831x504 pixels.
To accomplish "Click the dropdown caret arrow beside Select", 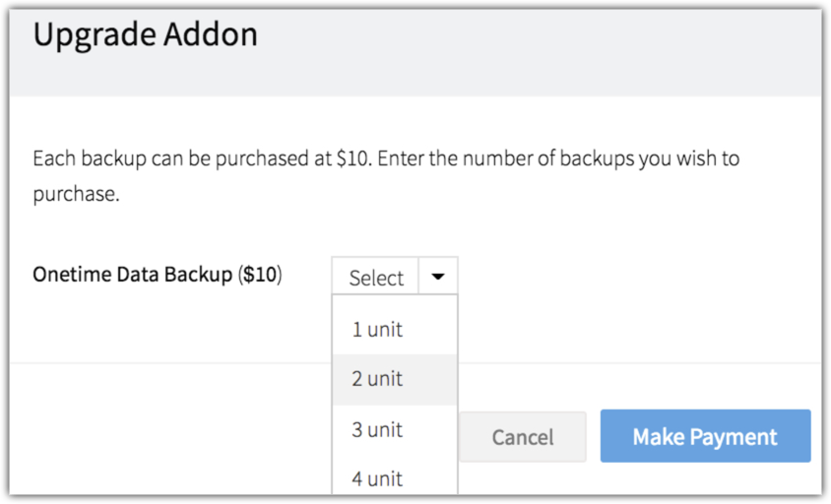I will pos(438,278).
